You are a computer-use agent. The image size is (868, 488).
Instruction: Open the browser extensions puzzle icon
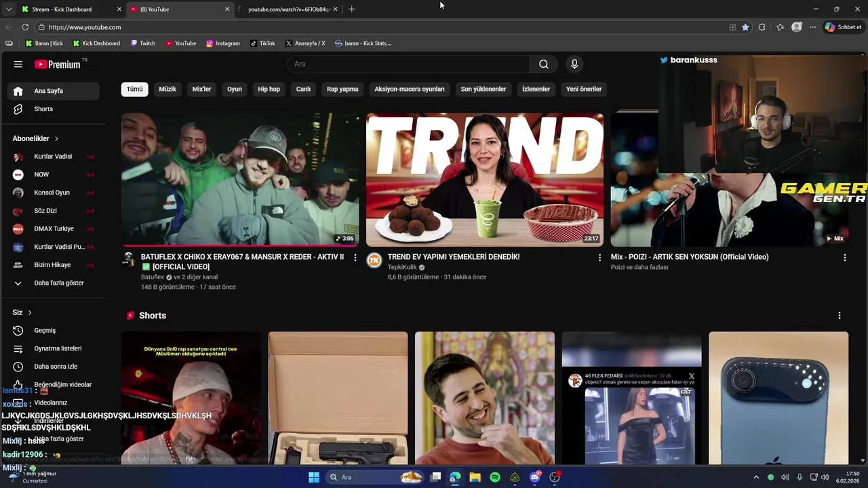(762, 27)
